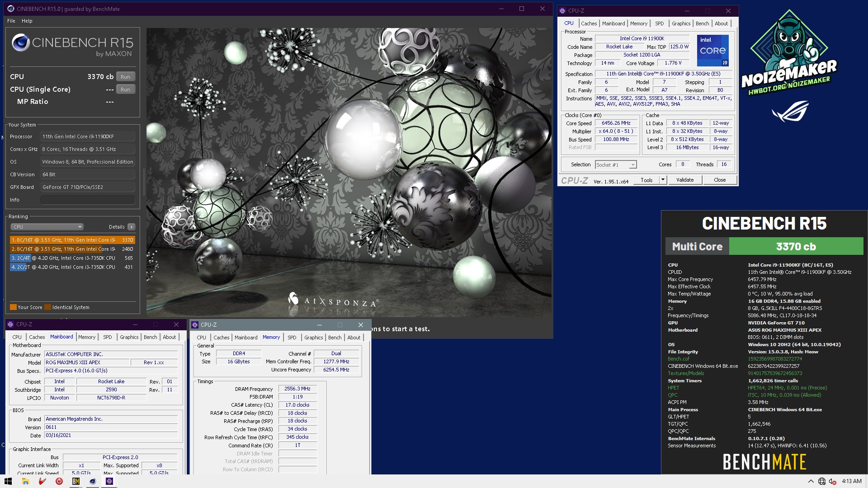Image resolution: width=868 pixels, height=488 pixels.
Task: Close the Mainboard CPU-Z window
Action: (176, 324)
